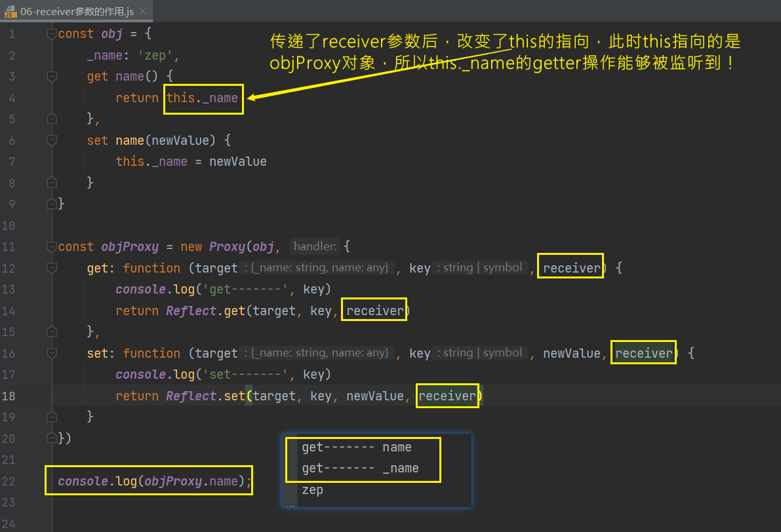Collapse the set handler function at line 16
Viewport: 781px width, 532px height.
[x=51, y=353]
